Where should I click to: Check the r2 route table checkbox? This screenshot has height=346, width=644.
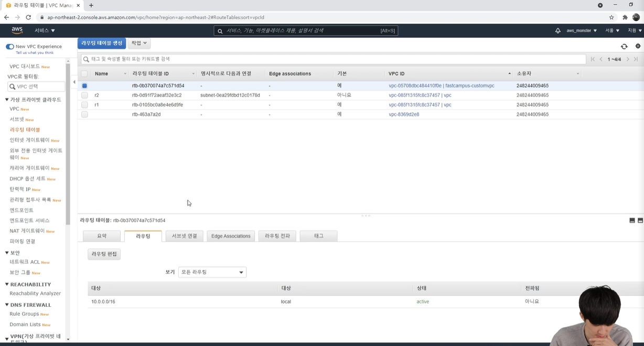coord(84,95)
